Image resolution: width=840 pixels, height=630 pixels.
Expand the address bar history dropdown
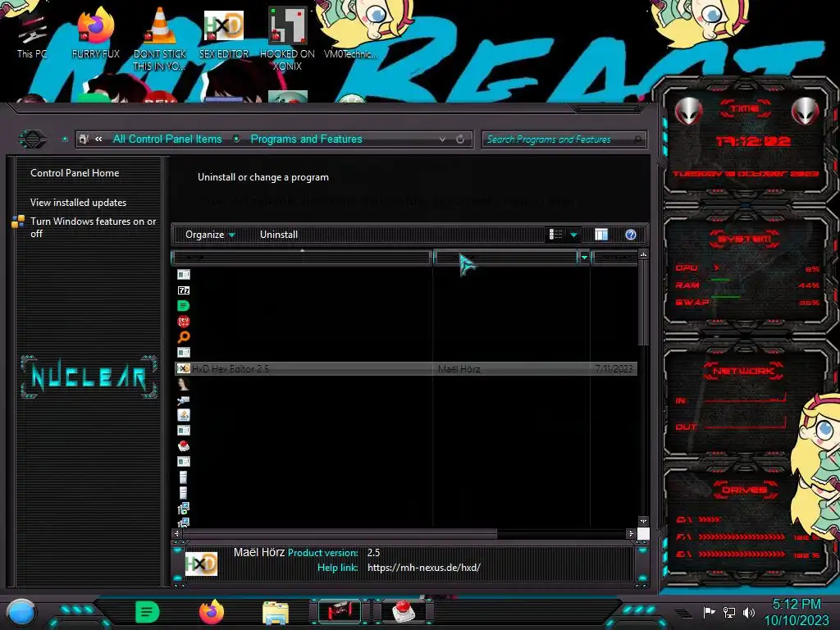click(442, 139)
